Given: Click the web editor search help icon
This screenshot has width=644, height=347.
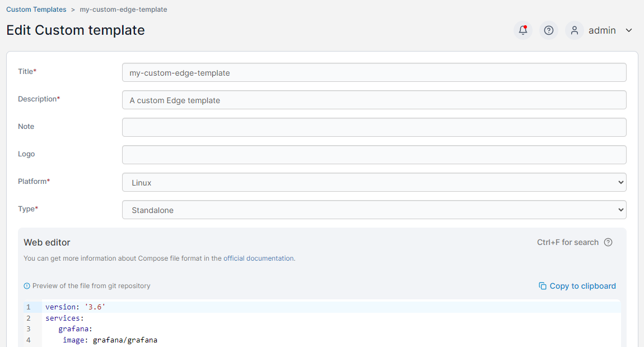Looking at the screenshot, I should (x=608, y=242).
